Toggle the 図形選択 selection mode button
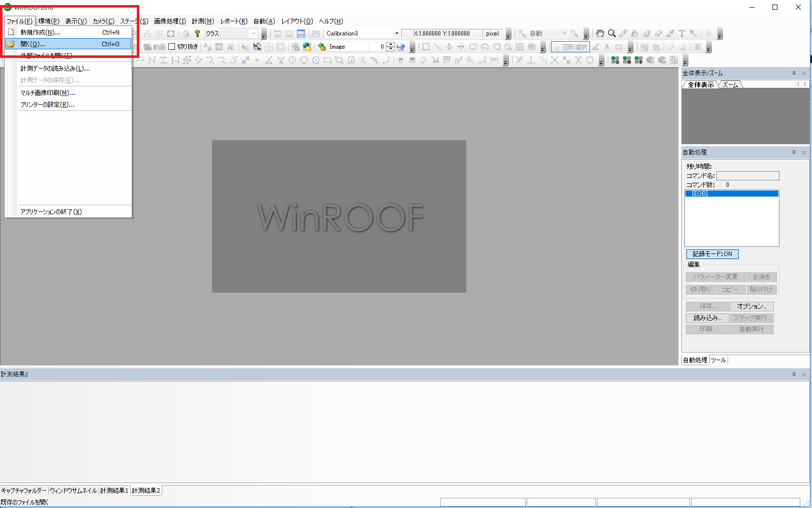 (570, 47)
